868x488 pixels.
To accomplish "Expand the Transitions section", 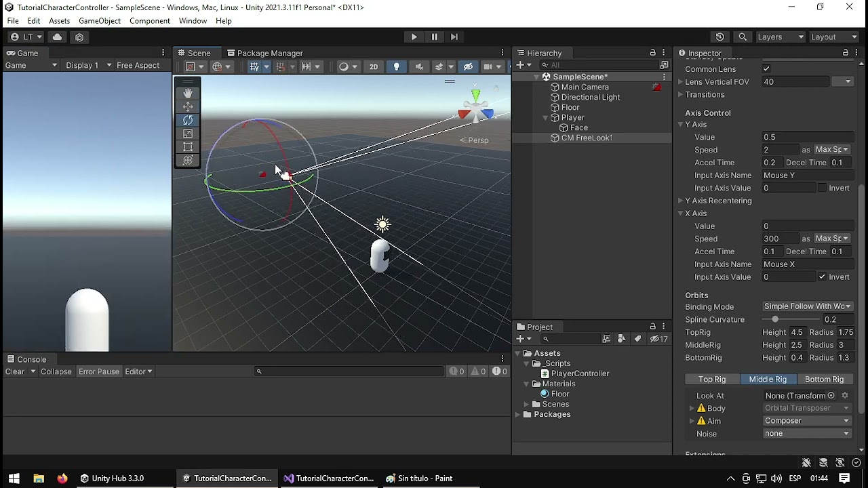I will pos(681,95).
